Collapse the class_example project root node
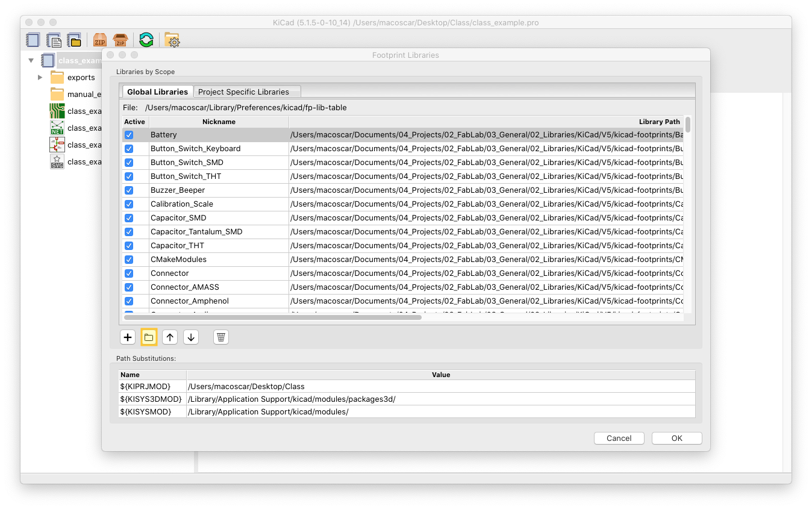The image size is (812, 509). click(31, 60)
